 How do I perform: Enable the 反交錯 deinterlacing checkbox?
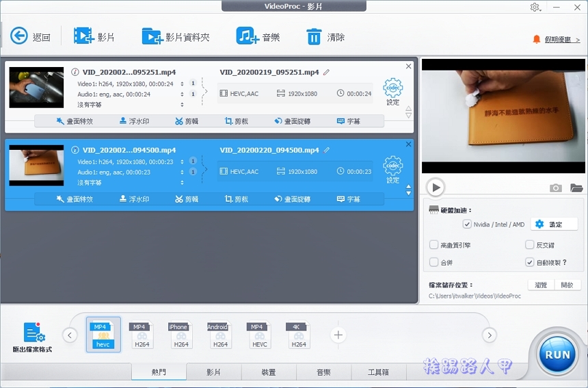pos(529,245)
